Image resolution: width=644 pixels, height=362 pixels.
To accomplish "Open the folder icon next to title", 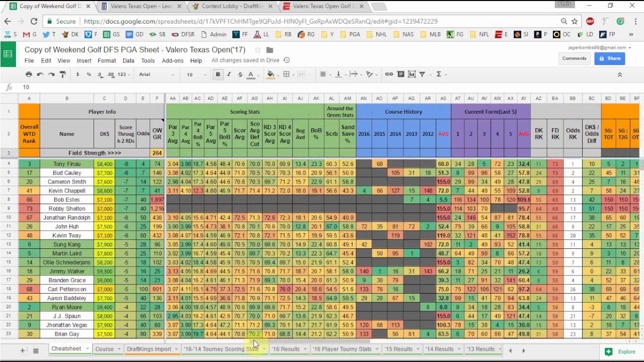I will click(270, 50).
